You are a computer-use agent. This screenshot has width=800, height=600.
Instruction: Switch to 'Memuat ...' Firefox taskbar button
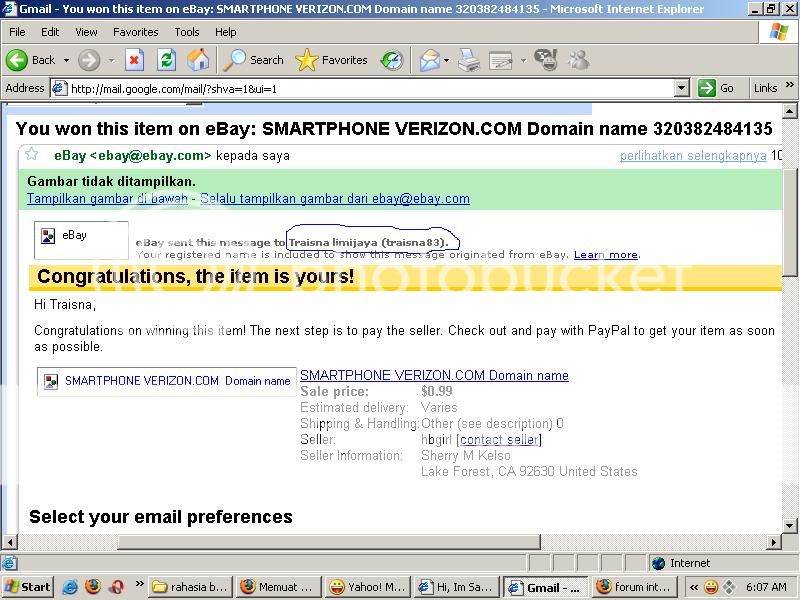(280, 587)
